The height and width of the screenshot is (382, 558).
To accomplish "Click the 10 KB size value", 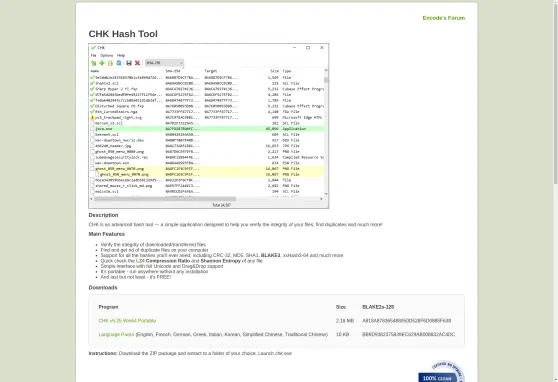I will (342, 334).
